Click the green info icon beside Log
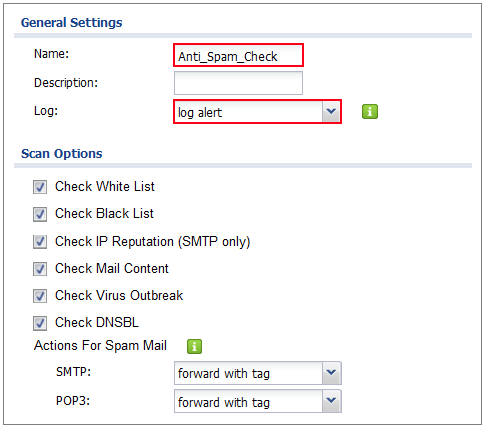 [370, 112]
